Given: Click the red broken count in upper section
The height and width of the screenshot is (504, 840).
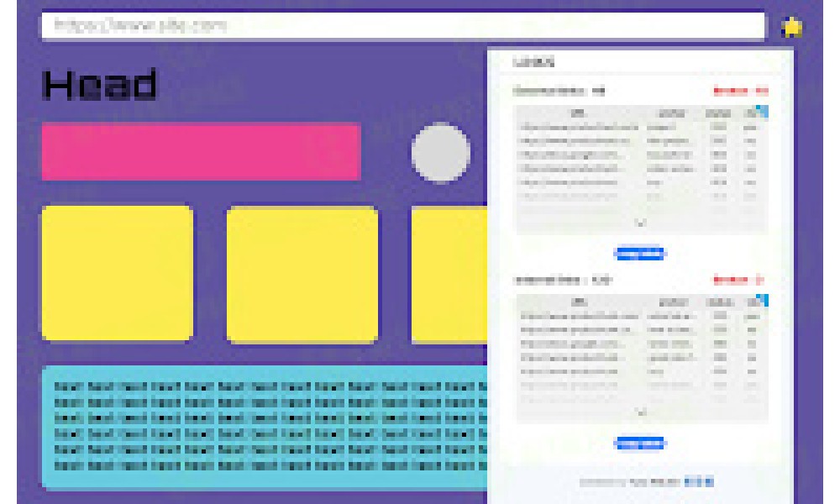Looking at the screenshot, I should click(x=740, y=91).
